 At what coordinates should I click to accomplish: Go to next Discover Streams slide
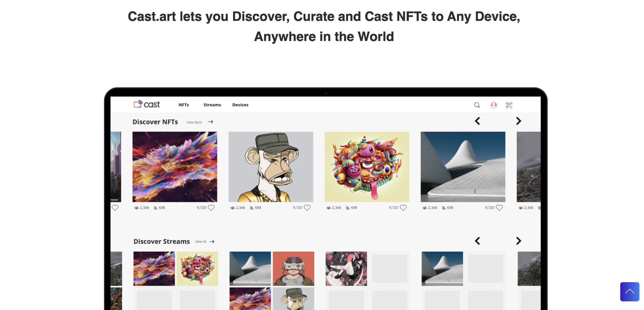tap(519, 241)
